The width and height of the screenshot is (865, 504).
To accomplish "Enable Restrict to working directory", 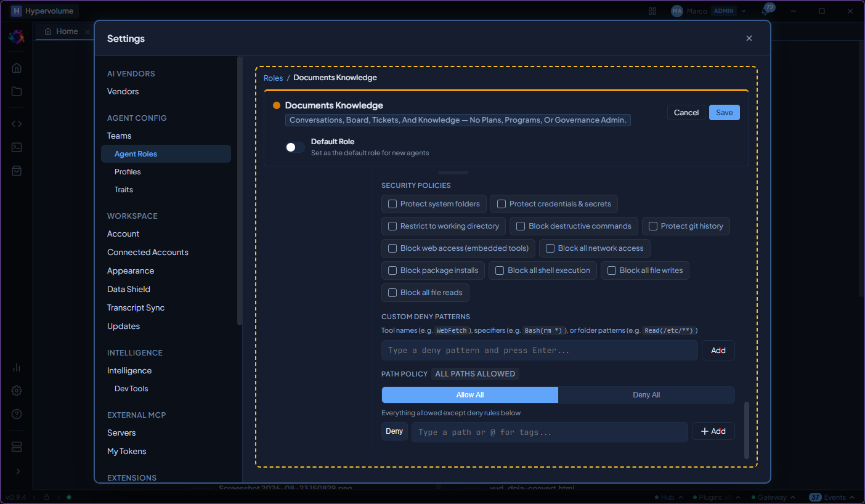I will point(444,226).
